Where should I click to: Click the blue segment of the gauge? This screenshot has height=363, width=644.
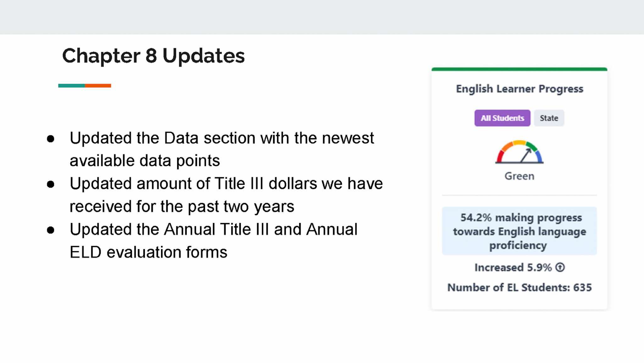click(539, 156)
